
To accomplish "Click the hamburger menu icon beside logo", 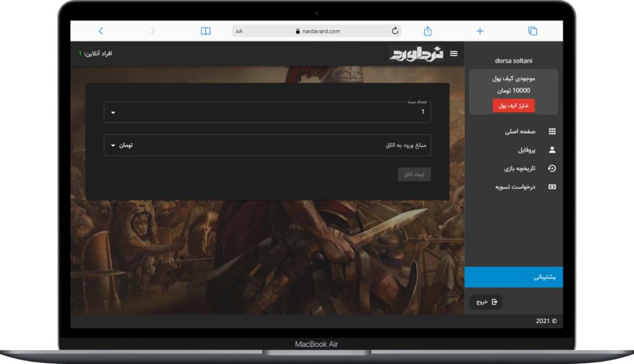I will point(454,54).
